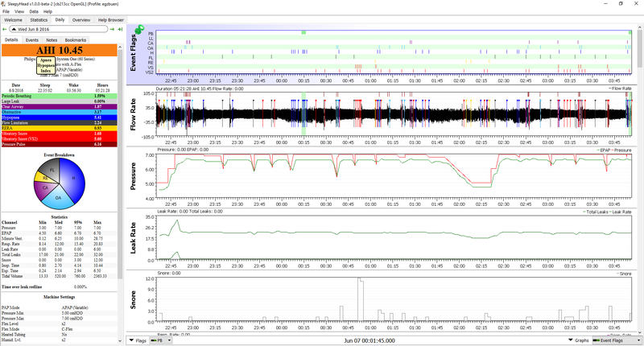Go to previous day with left arrow
This screenshot has height=346, width=644.
tap(5, 29)
